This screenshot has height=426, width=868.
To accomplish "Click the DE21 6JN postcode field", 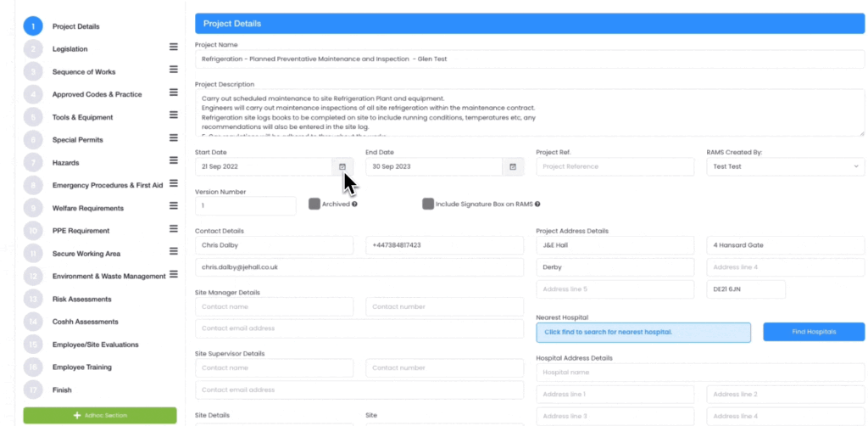I will point(746,289).
